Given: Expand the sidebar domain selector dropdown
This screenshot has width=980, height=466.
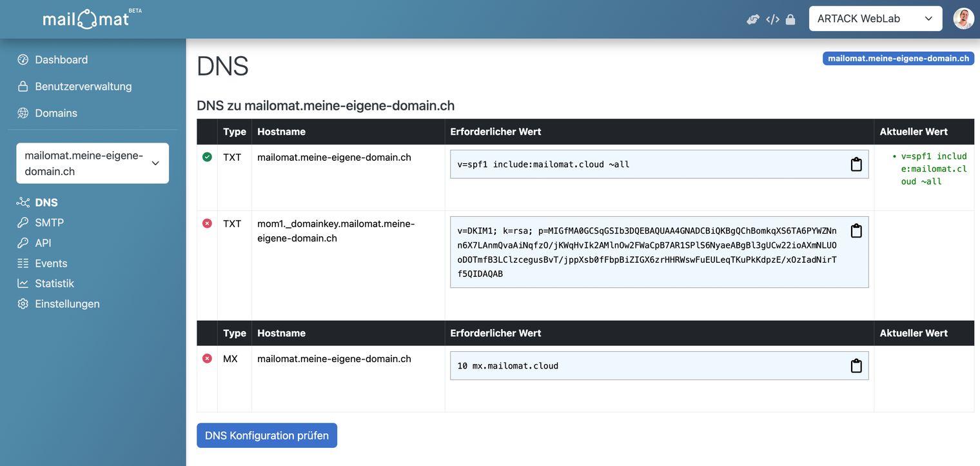Looking at the screenshot, I should (93, 163).
